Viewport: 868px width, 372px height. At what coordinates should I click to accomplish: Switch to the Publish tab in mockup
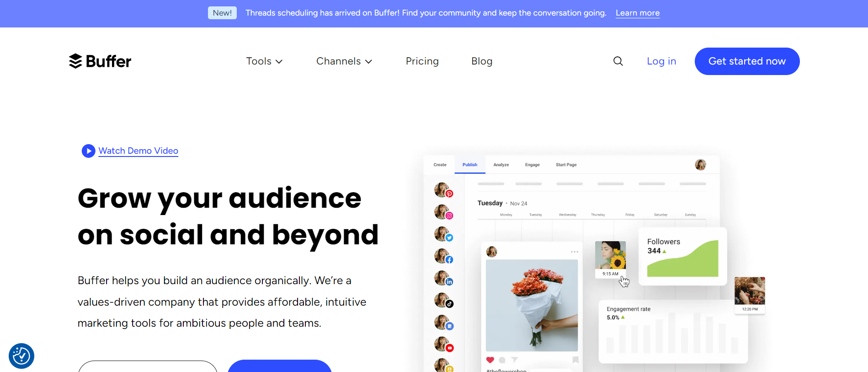point(469,165)
